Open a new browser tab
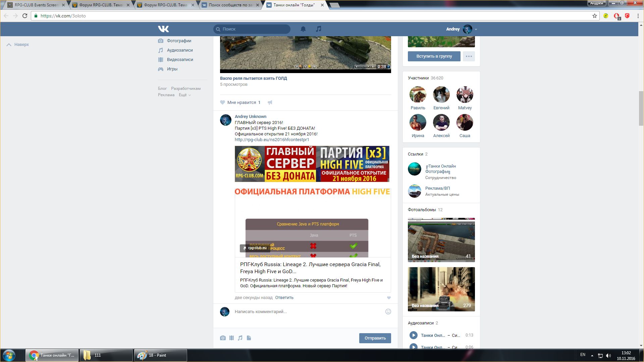 (x=335, y=5)
